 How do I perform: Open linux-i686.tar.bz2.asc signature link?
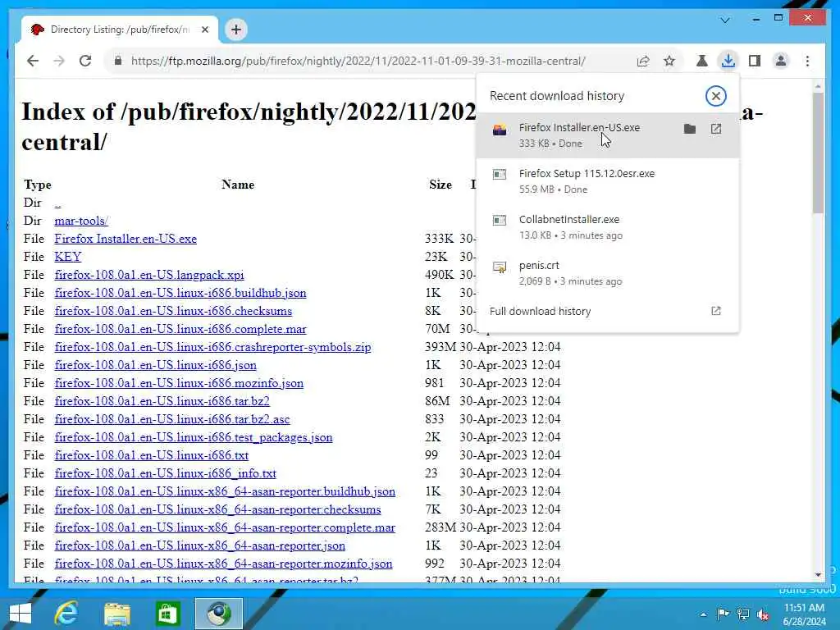point(172,419)
